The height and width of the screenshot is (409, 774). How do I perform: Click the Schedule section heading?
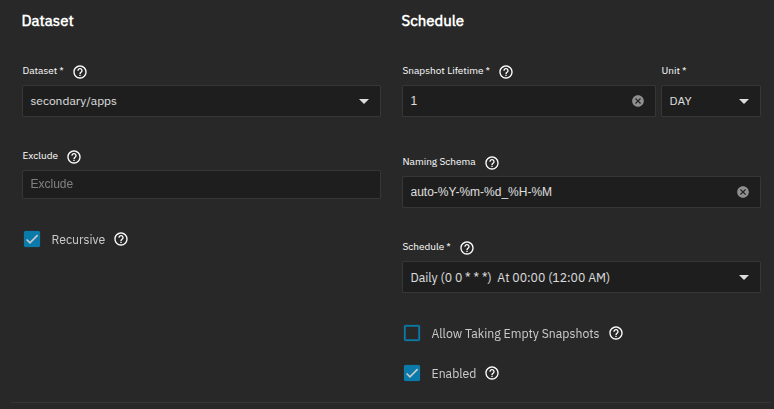[x=432, y=21]
